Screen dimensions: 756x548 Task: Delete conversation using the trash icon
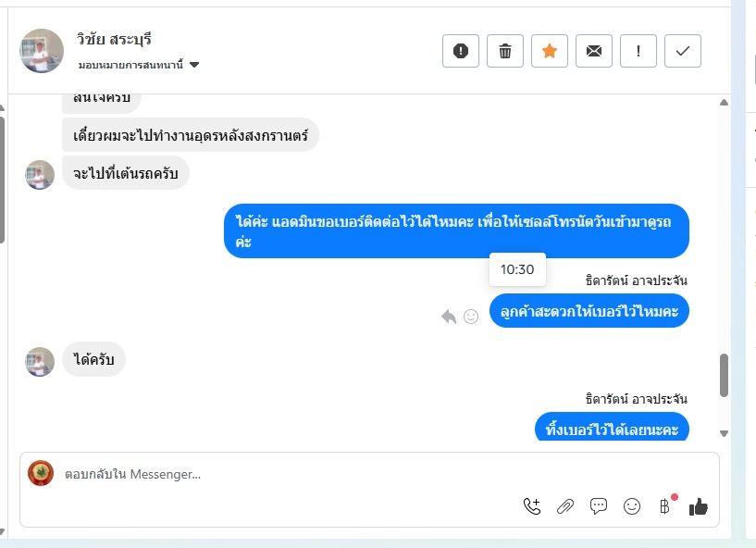tap(505, 51)
